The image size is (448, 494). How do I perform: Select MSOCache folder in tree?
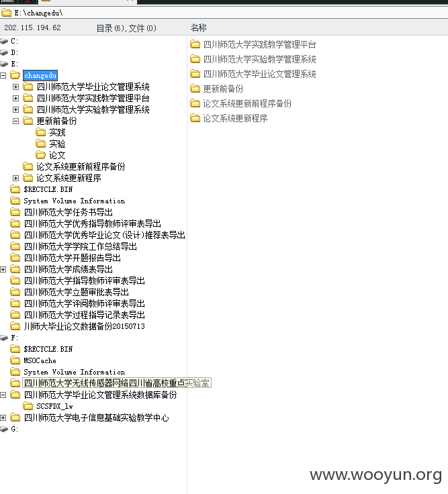click(40, 360)
